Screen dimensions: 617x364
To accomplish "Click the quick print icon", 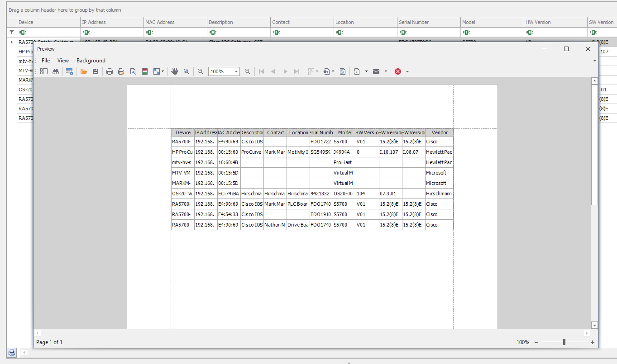I will click(x=121, y=71).
